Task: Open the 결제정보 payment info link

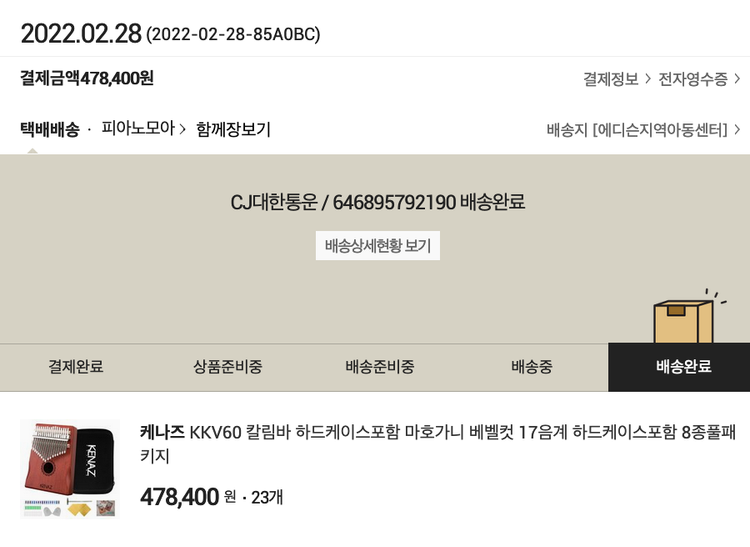Action: coord(611,79)
